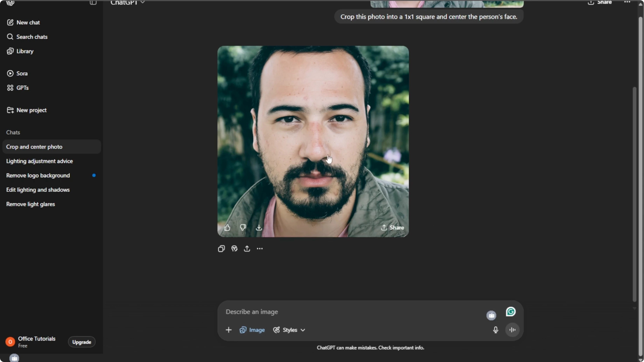Open more actions ellipsis below the image

tap(260, 249)
